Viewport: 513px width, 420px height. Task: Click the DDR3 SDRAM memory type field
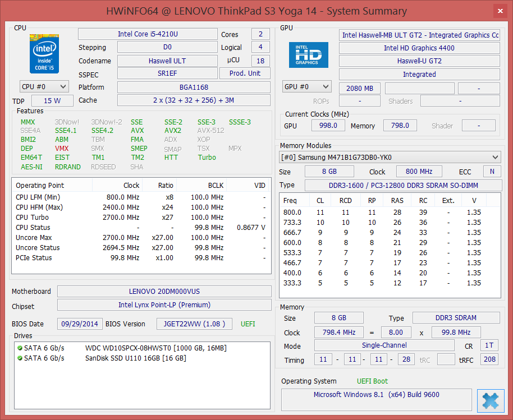coord(456,318)
